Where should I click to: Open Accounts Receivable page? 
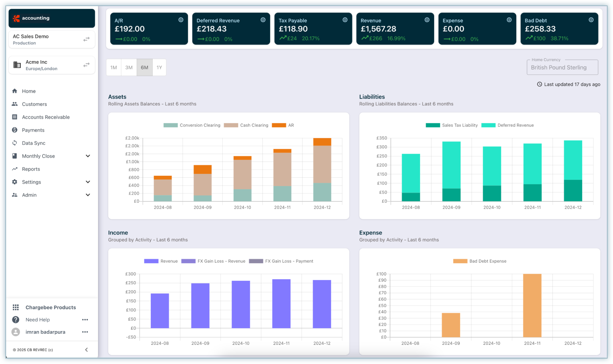[x=45, y=117]
